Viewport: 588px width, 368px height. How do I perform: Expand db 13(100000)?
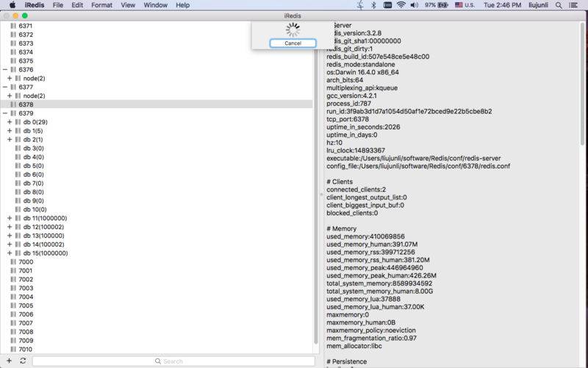tap(10, 236)
